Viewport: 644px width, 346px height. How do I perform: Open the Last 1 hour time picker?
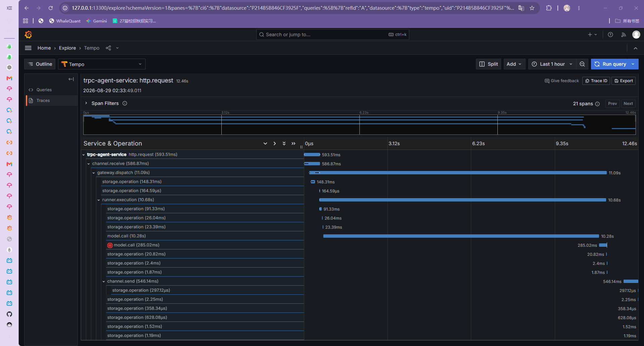(552, 64)
